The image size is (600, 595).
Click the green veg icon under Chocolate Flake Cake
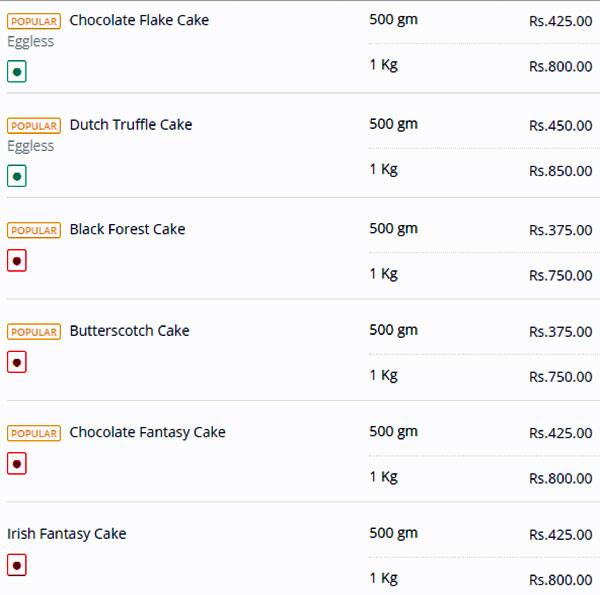click(x=16, y=72)
